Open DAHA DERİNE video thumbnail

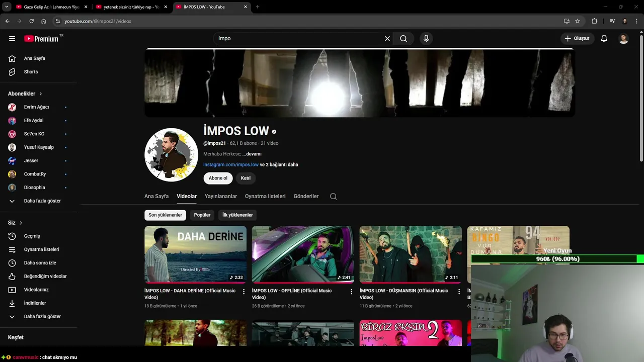click(x=195, y=254)
